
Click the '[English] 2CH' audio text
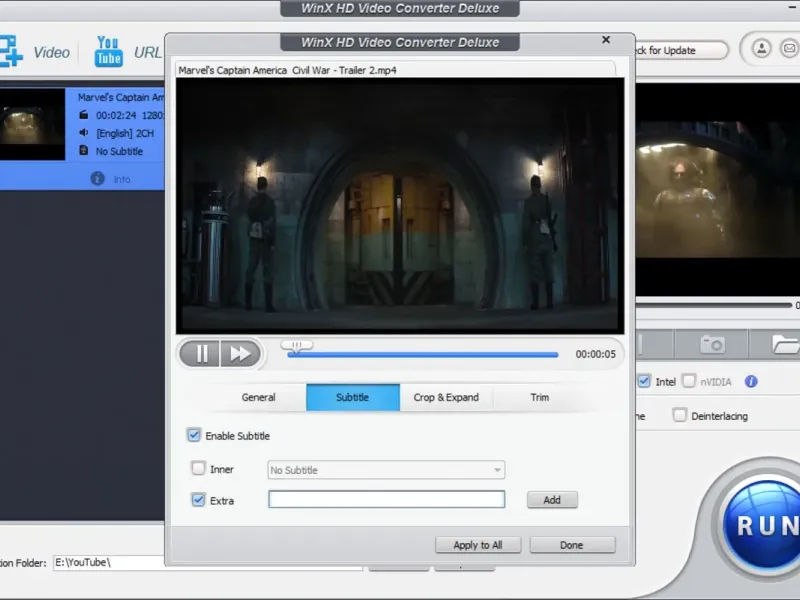point(125,133)
